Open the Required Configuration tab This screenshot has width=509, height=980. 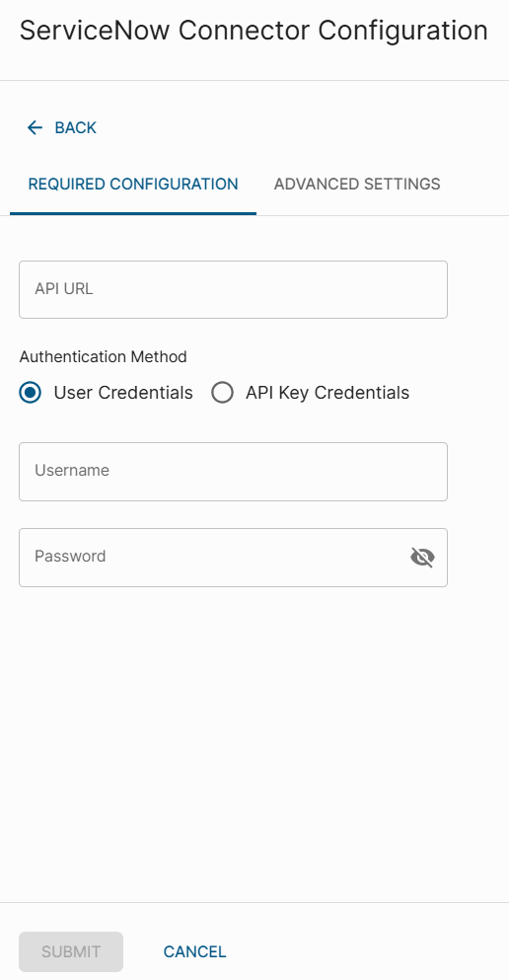pyautogui.click(x=133, y=184)
